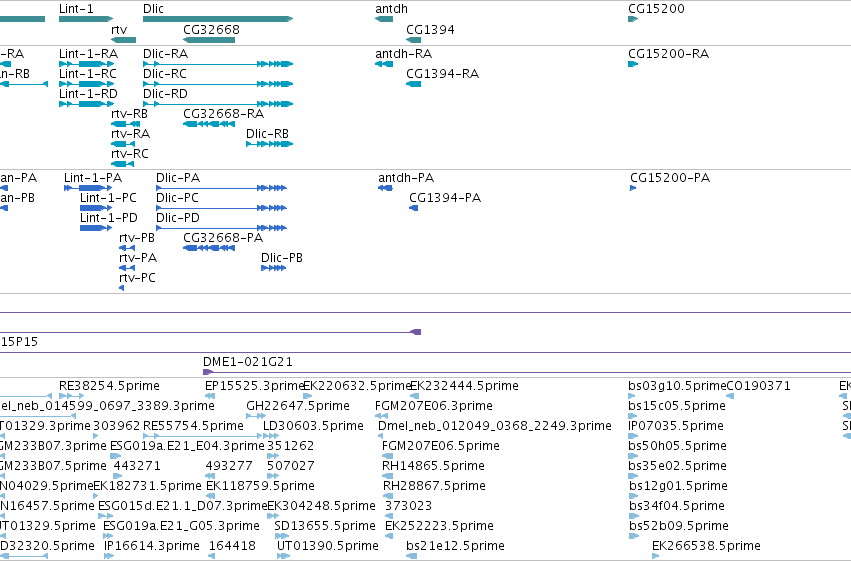Viewport: 851px width, 561px height.
Task: Select the FGM207E06.5prime EST label
Action: tap(441, 446)
